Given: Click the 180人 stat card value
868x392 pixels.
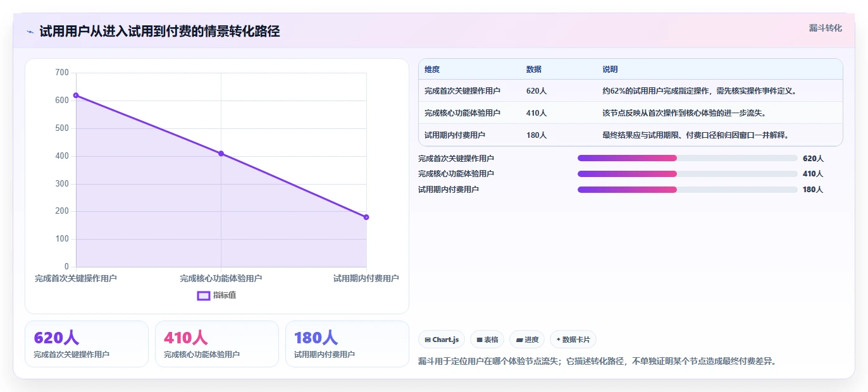Looking at the screenshot, I should [316, 338].
